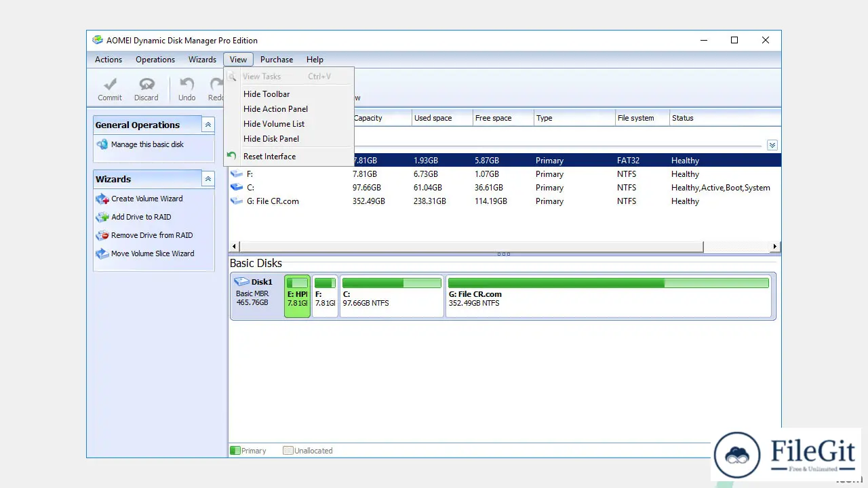The image size is (868, 488).
Task: Close the View menu
Action: [x=238, y=60]
